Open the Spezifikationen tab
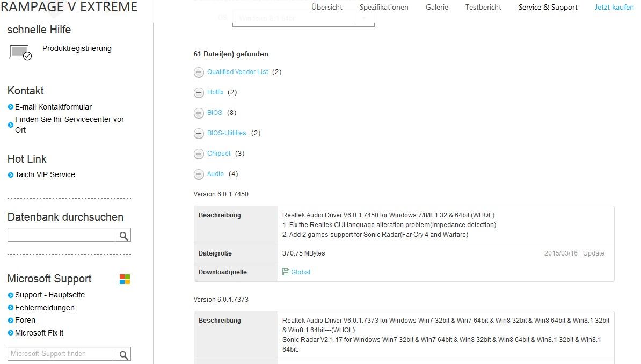The width and height of the screenshot is (641, 364). coord(384,8)
